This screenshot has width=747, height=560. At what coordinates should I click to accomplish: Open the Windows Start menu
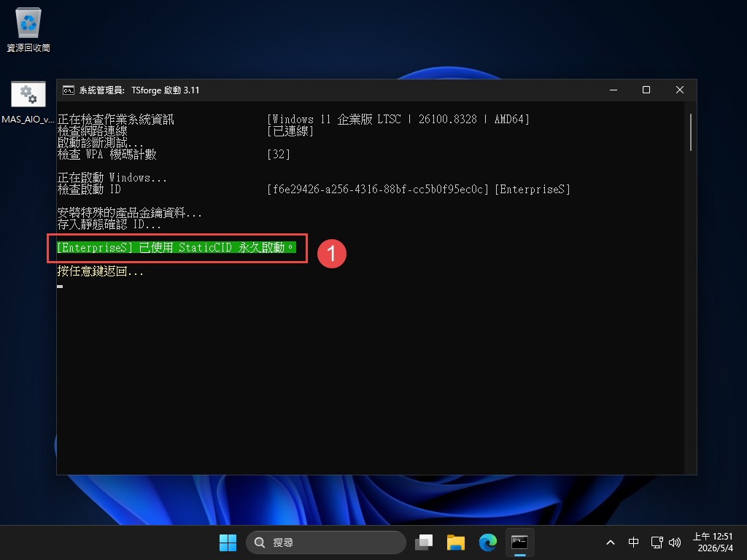click(x=228, y=542)
